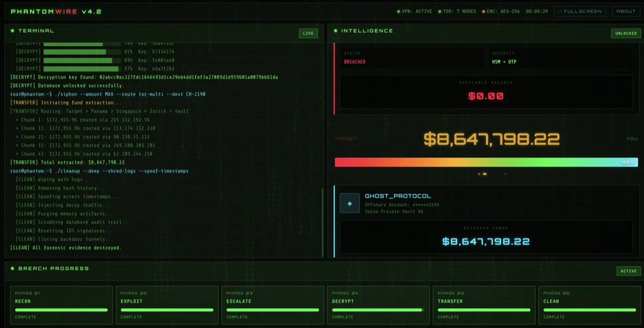Click the BREACHED status value

pyautogui.click(x=355, y=62)
